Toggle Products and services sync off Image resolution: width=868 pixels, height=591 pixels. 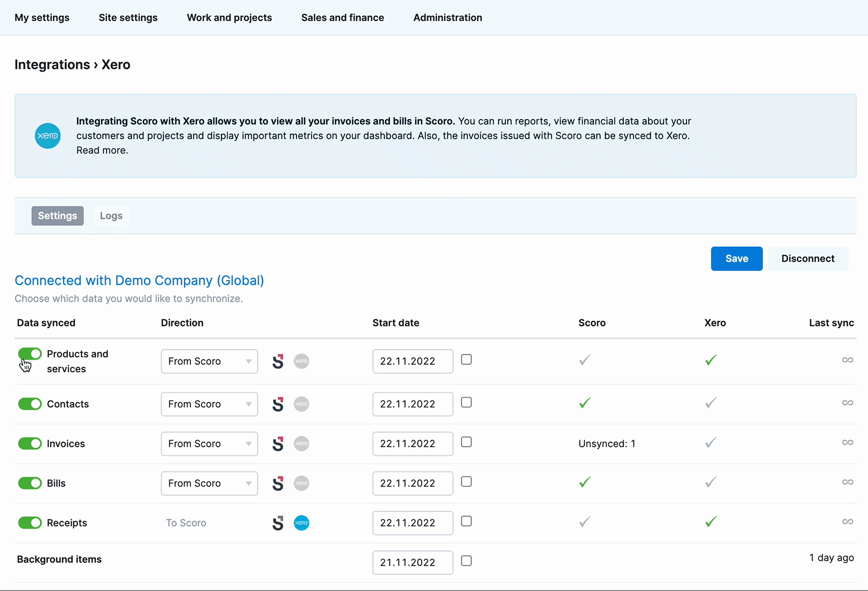(30, 354)
